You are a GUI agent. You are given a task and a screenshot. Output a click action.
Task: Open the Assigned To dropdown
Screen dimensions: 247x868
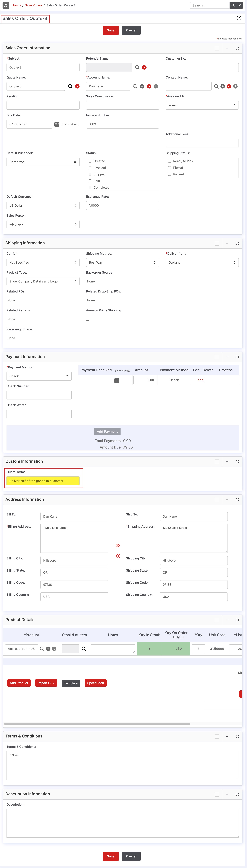[202, 105]
